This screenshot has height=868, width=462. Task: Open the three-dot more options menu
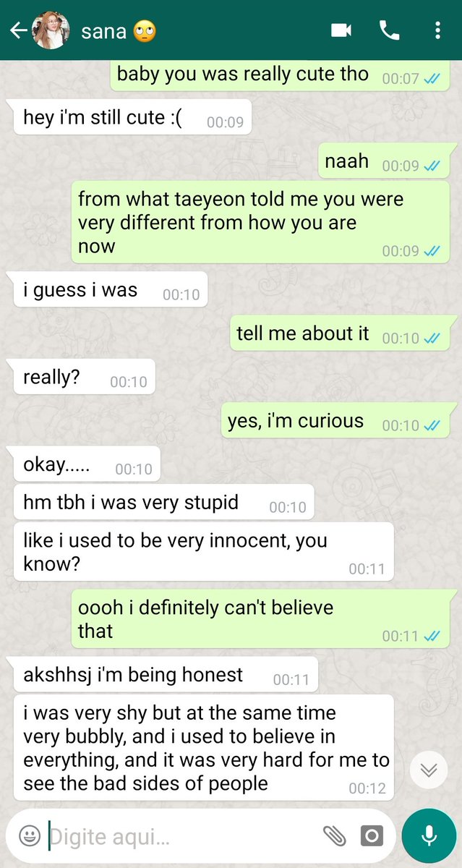437,30
